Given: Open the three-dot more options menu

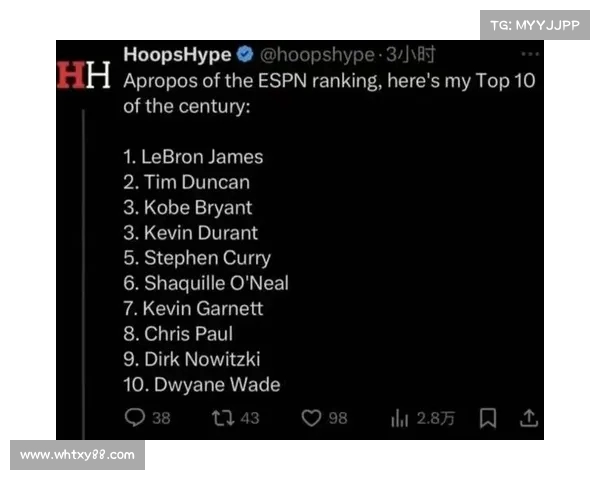Looking at the screenshot, I should (530, 54).
